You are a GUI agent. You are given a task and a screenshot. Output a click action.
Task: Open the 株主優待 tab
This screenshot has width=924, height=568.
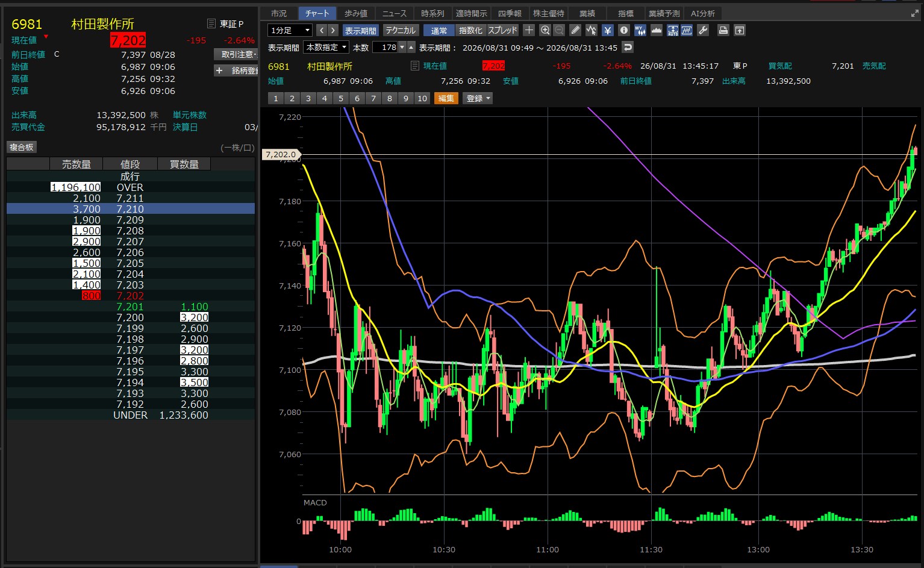[548, 13]
